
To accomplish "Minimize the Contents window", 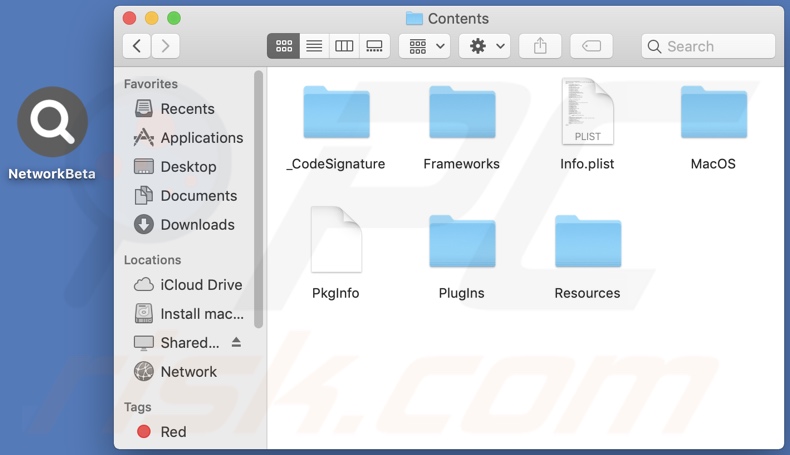I will click(152, 18).
